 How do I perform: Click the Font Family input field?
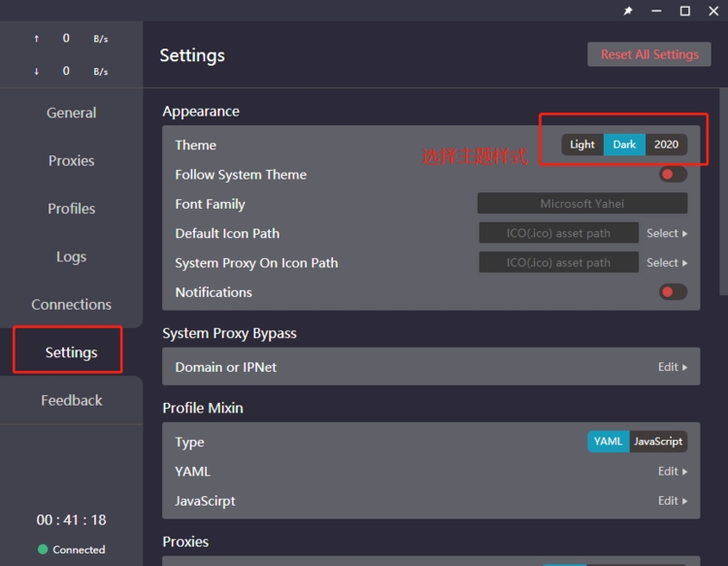pos(582,204)
